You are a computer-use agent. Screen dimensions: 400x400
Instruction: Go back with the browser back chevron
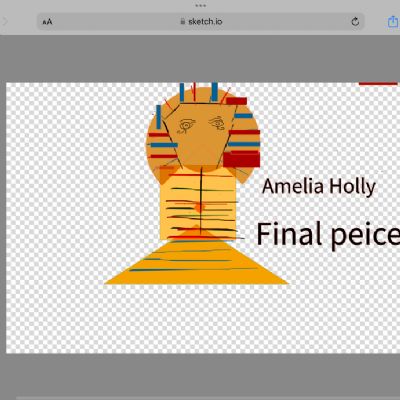click(x=5, y=22)
